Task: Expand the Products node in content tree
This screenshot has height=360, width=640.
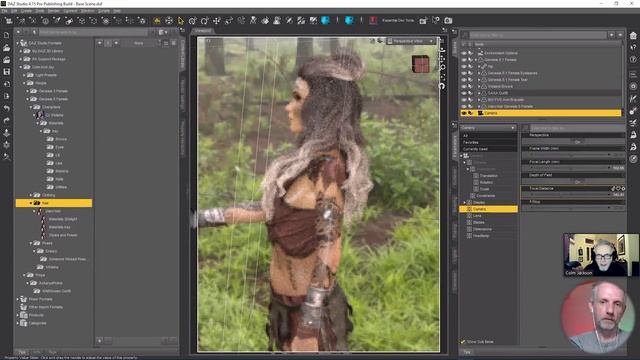Action: pyautogui.click(x=18, y=315)
